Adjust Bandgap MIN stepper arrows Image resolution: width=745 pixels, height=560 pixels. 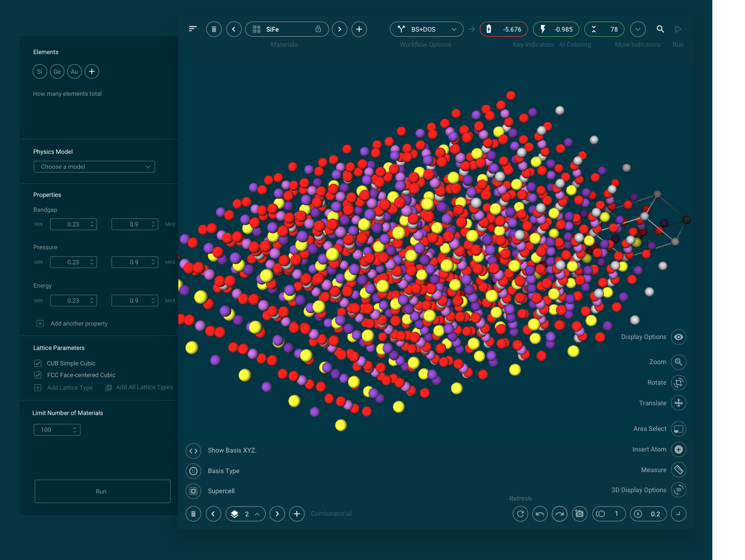tap(92, 225)
